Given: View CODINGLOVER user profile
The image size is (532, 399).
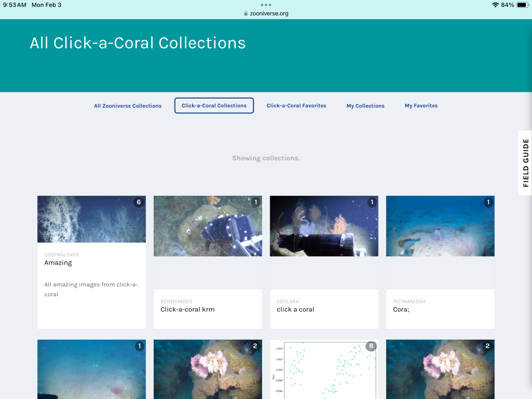Looking at the screenshot, I should pyautogui.click(x=62, y=255).
